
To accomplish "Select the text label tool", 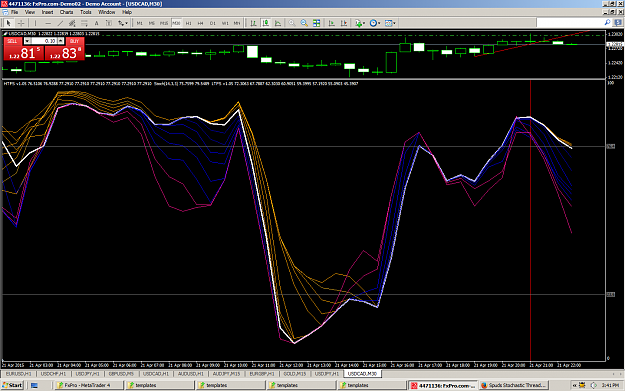I will click(x=108, y=23).
